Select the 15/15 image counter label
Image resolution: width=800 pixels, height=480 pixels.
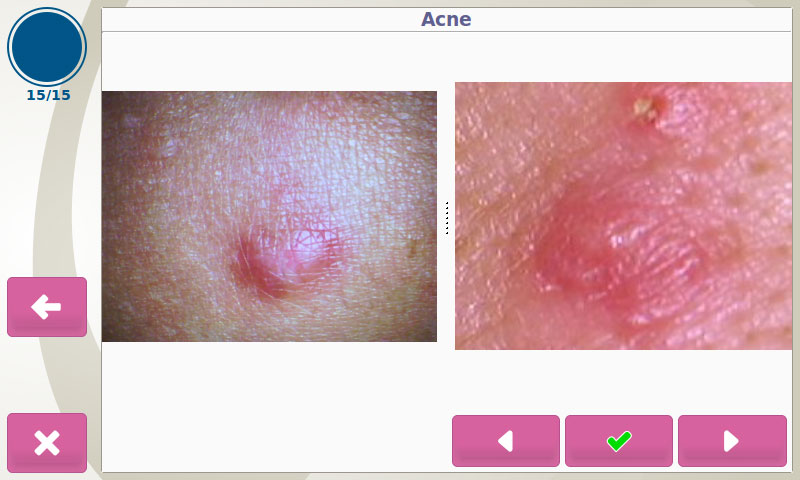(x=48, y=95)
